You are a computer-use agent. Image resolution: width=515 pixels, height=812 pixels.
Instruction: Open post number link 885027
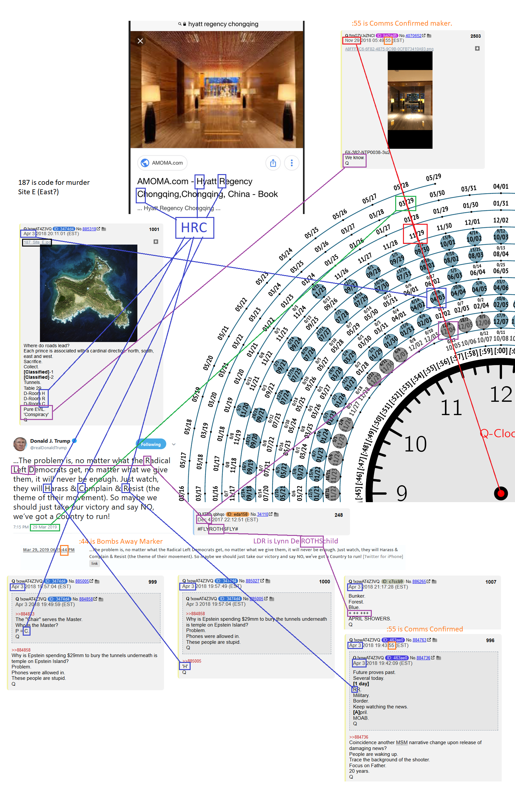pos(252,581)
